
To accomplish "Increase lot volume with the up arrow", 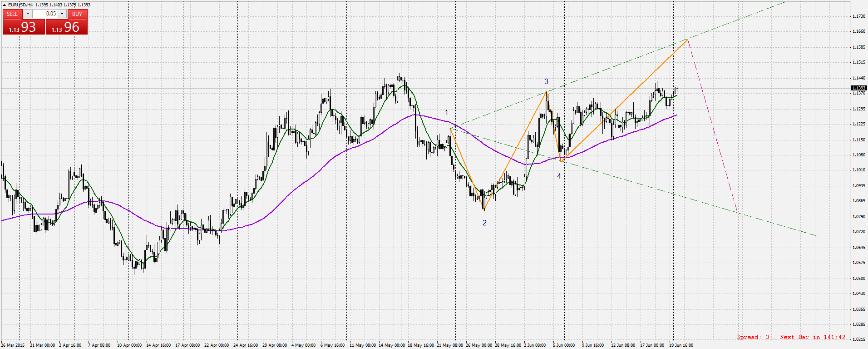I will (62, 14).
